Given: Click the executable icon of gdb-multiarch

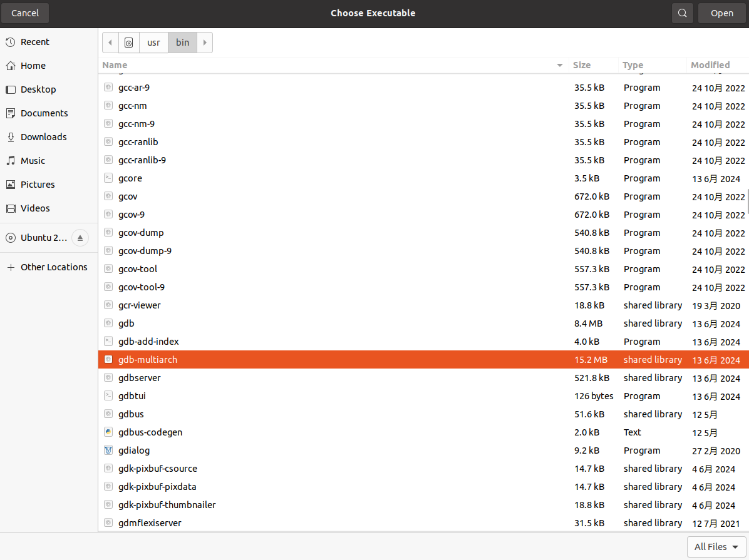Looking at the screenshot, I should 108,360.
